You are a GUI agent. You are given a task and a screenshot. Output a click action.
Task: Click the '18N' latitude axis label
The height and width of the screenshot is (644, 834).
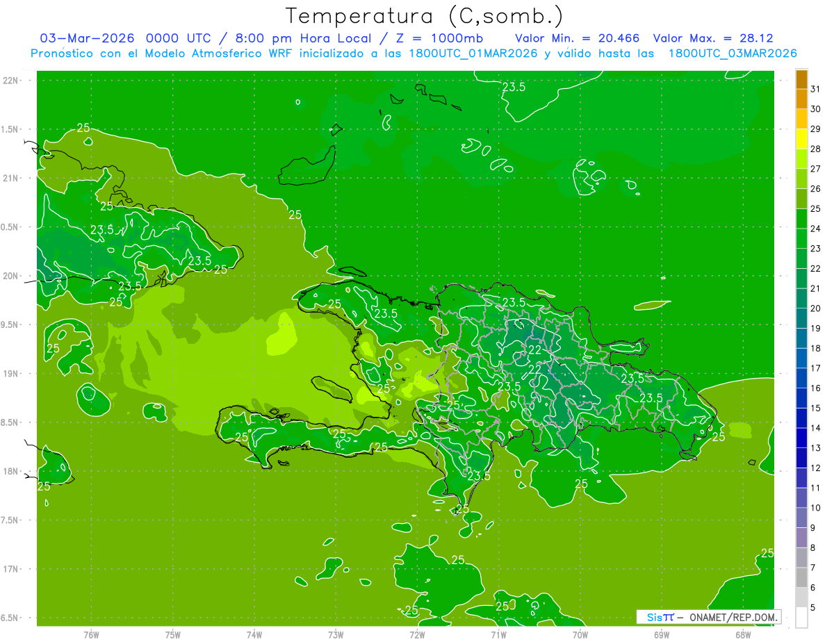12,472
